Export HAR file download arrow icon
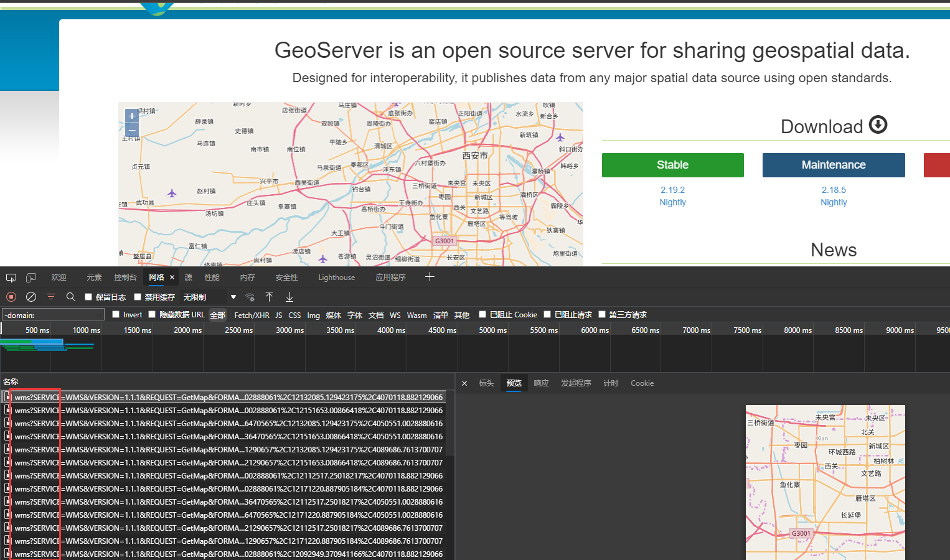The width and height of the screenshot is (950, 560). 289,297
